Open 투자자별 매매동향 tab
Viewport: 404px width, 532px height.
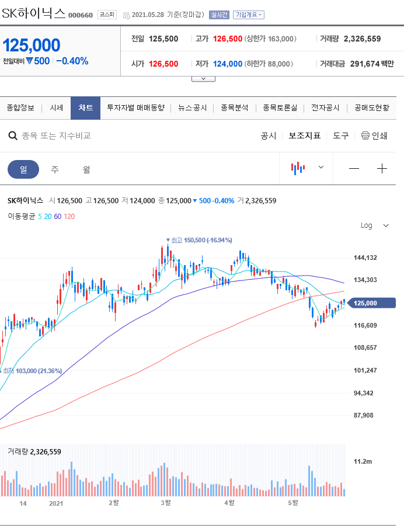pos(135,108)
